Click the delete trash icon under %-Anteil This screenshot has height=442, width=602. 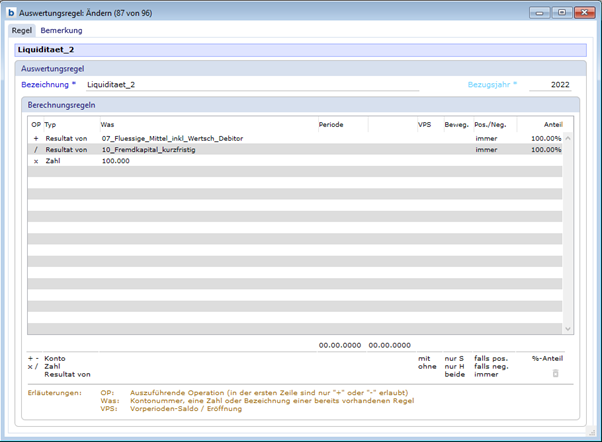pos(556,373)
